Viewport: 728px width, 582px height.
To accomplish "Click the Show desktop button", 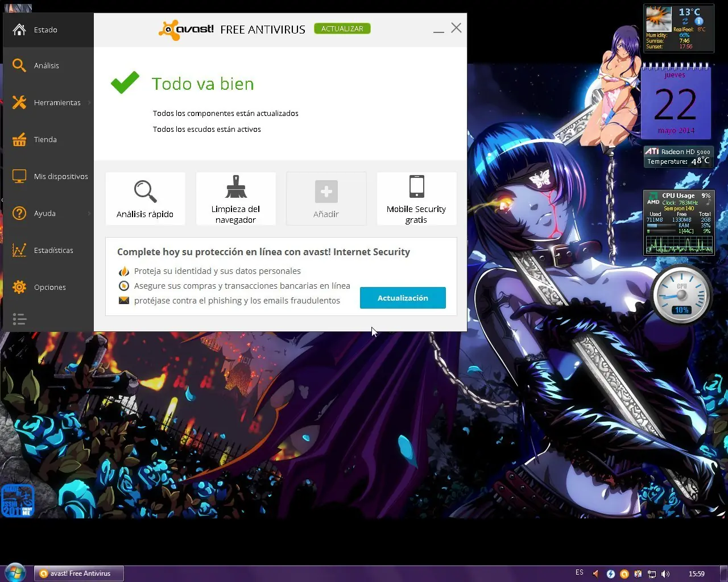I will [723, 573].
